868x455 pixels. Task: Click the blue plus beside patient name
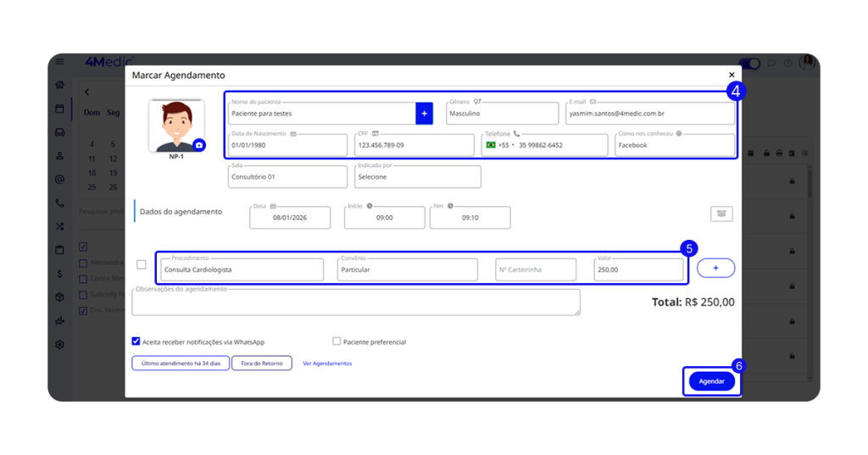(x=424, y=114)
